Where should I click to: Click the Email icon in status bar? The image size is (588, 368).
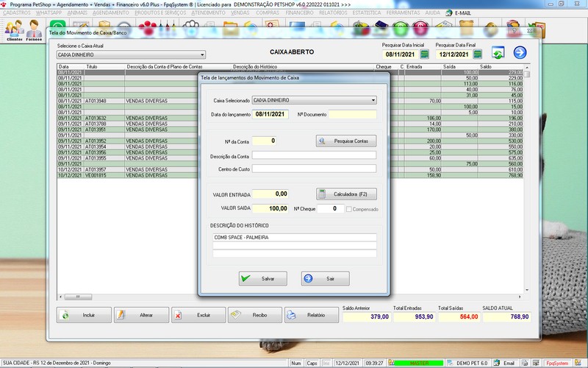497,363
